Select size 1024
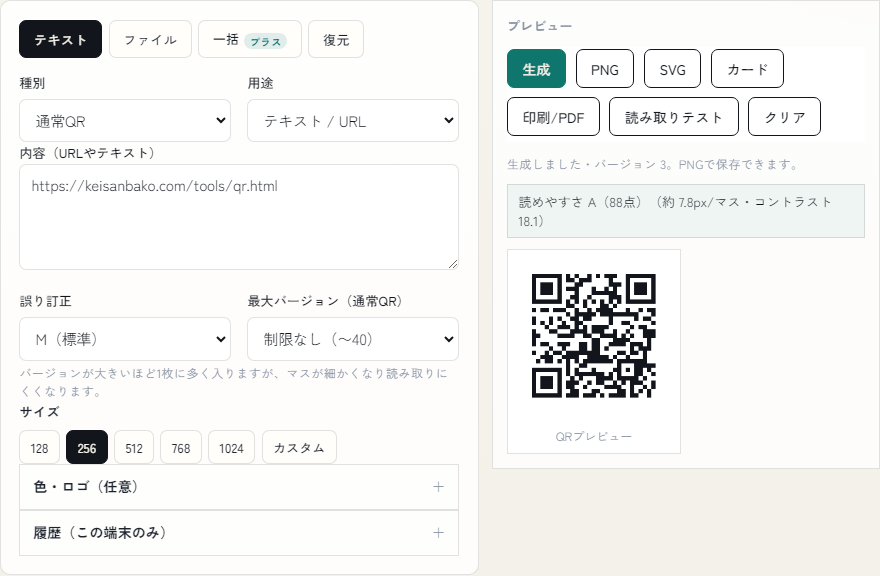The height and width of the screenshot is (576, 880). [231, 447]
